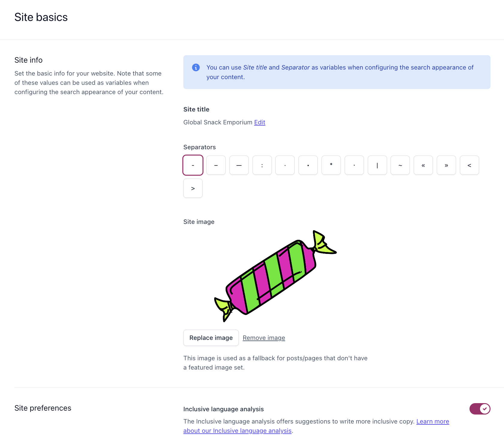This screenshot has height=440, width=504.
Task: Select the currently highlighted hyphen separator
Action: pos(193,165)
